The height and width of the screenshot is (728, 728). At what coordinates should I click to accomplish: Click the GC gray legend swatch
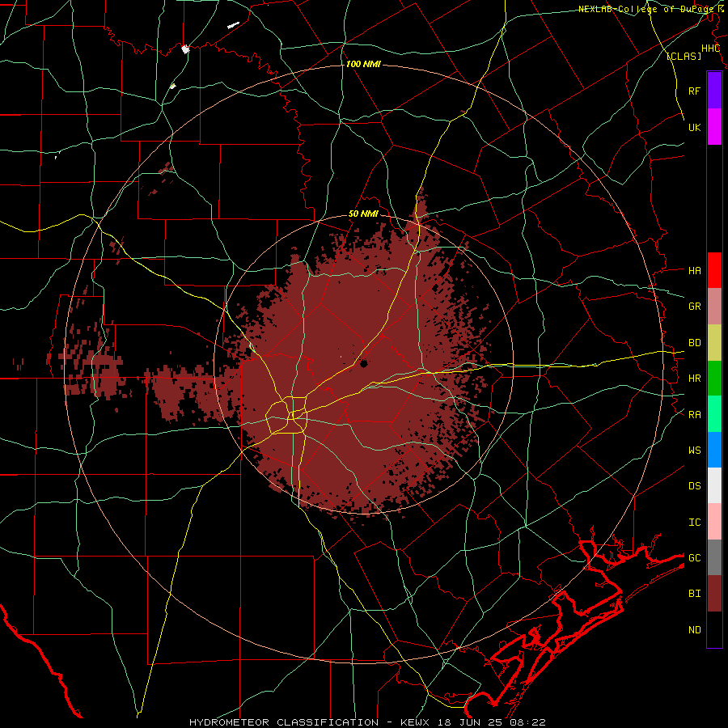pos(714,557)
